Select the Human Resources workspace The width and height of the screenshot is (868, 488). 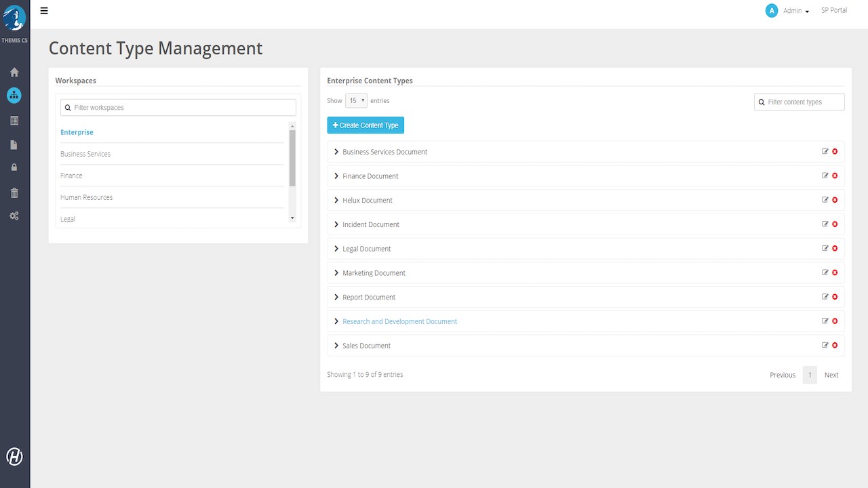86,197
